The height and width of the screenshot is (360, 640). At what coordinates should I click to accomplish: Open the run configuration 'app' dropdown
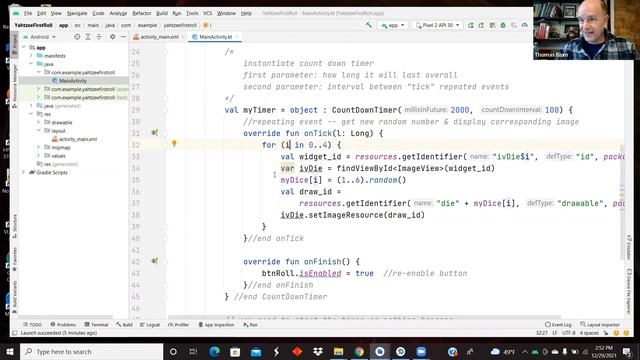[x=393, y=25]
